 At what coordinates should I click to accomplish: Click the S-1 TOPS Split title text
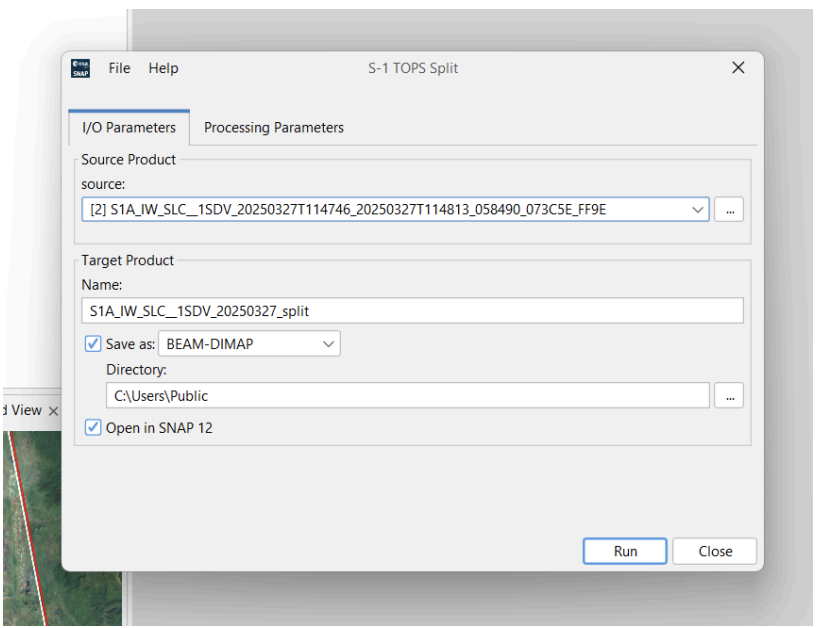[x=413, y=68]
